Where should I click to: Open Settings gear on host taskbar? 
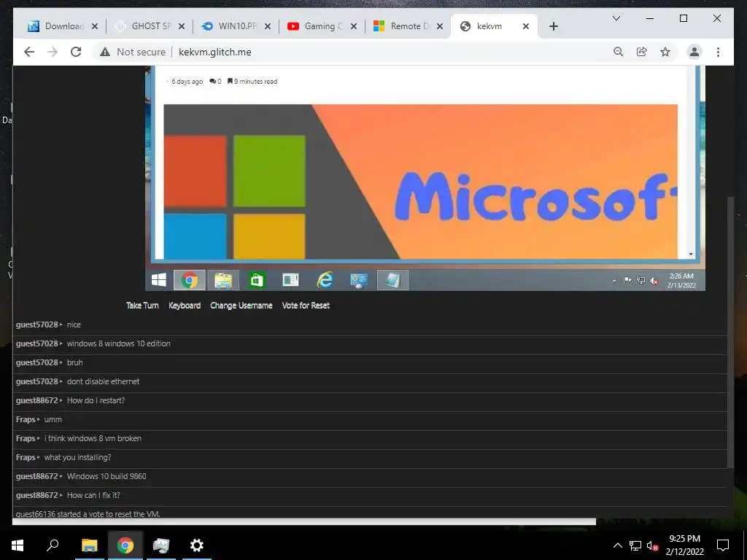(x=197, y=545)
